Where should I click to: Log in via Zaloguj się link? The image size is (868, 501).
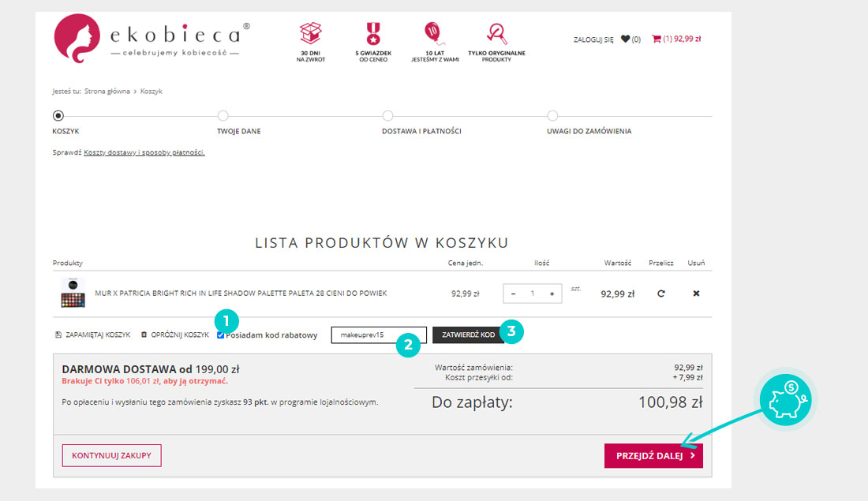click(593, 39)
